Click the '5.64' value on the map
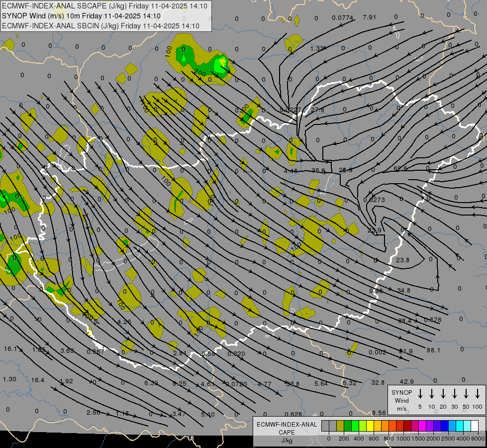Viewport: 487px width, 448px height. [321, 384]
